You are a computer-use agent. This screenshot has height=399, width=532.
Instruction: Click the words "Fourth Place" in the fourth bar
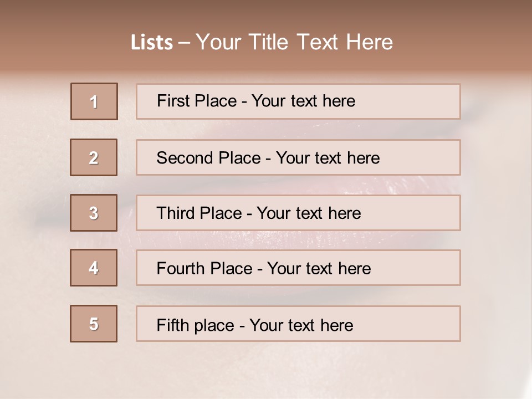[204, 268]
